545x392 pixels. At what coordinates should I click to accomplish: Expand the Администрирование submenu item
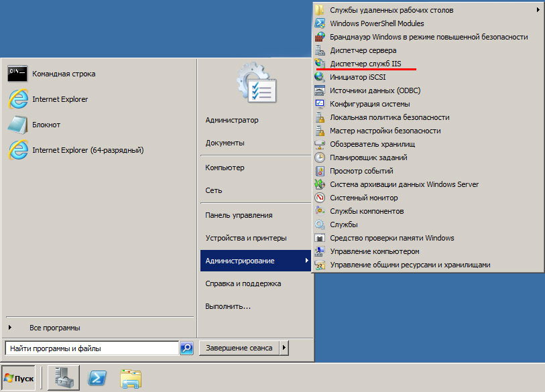point(256,261)
